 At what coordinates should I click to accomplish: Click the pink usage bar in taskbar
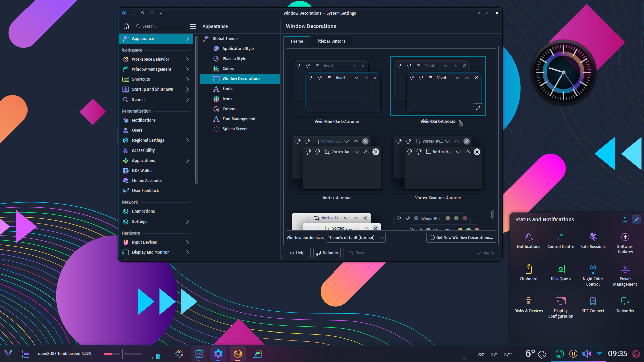pyautogui.click(x=112, y=354)
